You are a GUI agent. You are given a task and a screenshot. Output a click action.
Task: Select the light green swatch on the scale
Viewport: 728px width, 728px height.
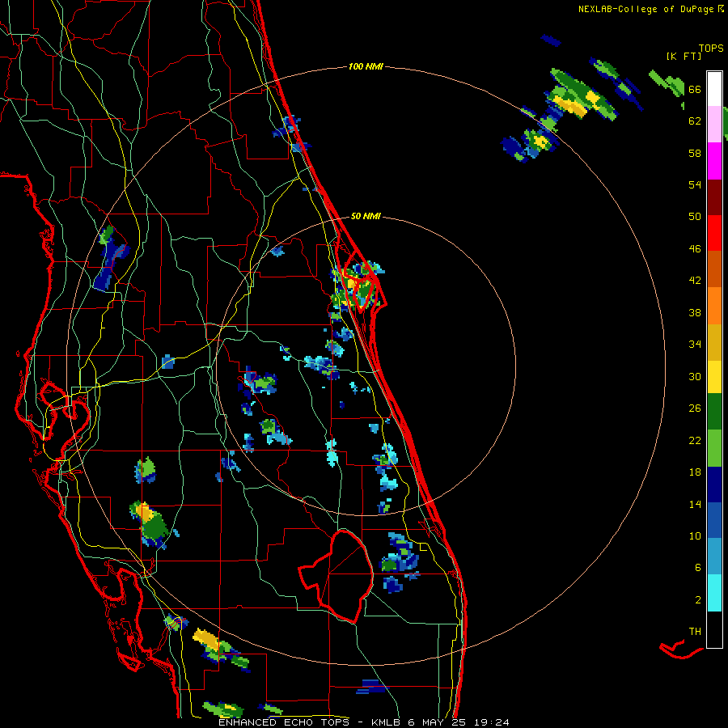(x=714, y=448)
